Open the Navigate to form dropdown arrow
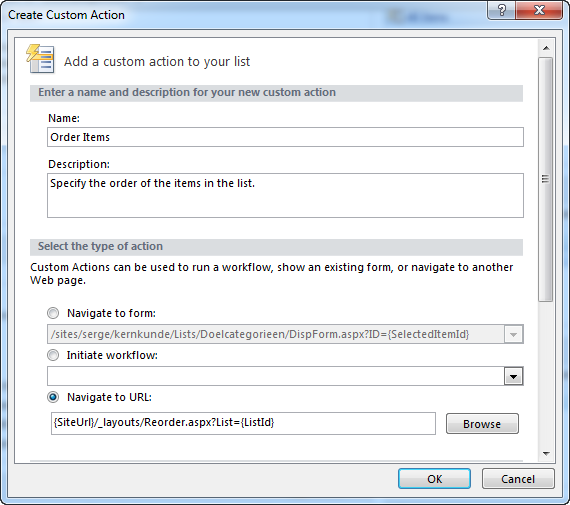 [x=513, y=334]
